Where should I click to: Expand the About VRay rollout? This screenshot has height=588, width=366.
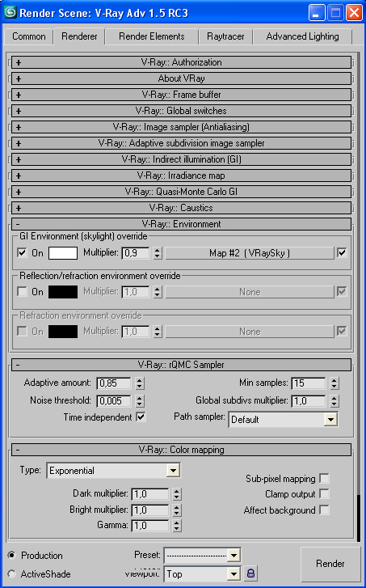coord(181,78)
